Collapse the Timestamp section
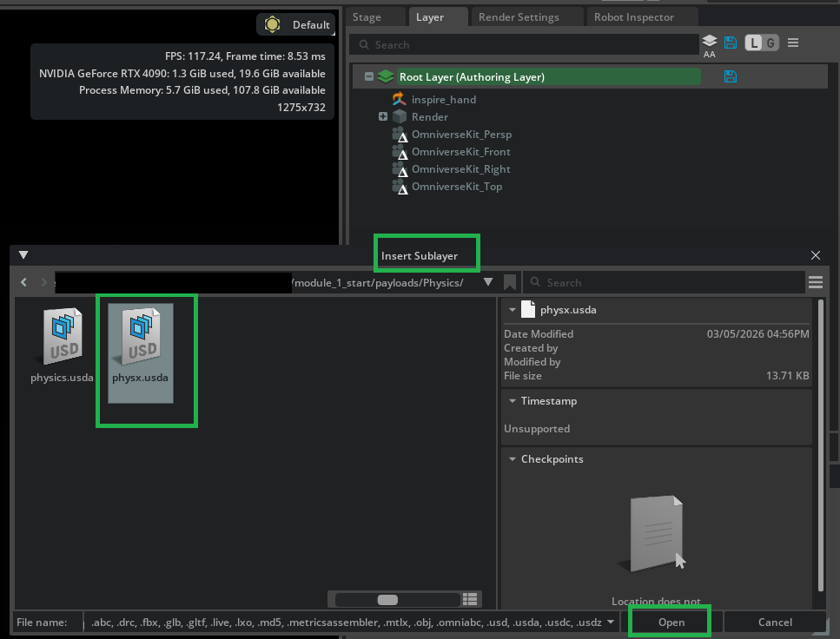 click(x=512, y=400)
